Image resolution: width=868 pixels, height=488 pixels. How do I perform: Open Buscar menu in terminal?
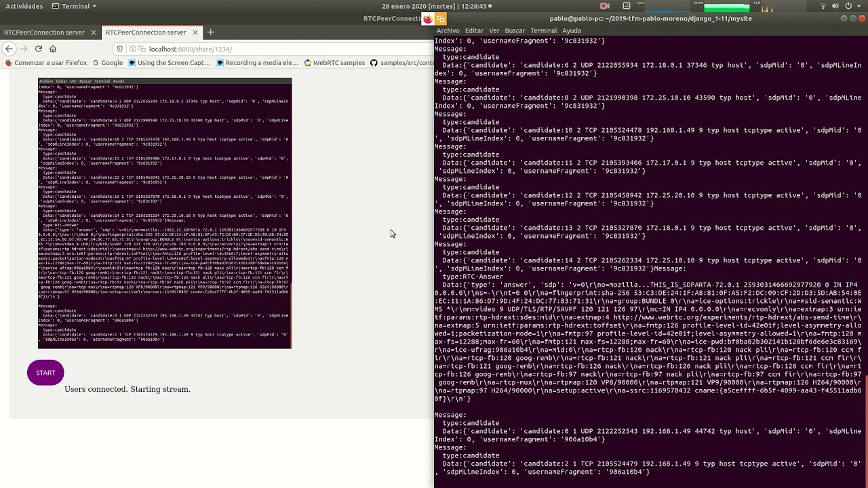pos(515,30)
